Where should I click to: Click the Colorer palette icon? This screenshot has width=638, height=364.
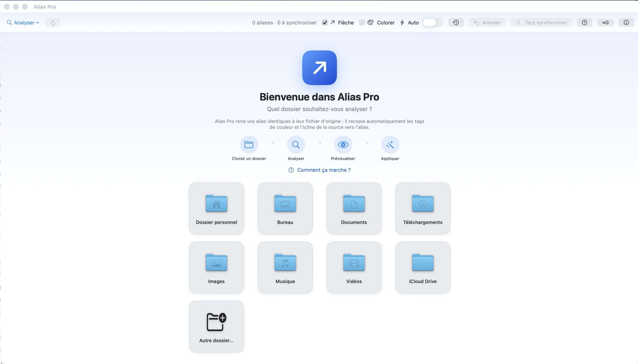pyautogui.click(x=370, y=22)
